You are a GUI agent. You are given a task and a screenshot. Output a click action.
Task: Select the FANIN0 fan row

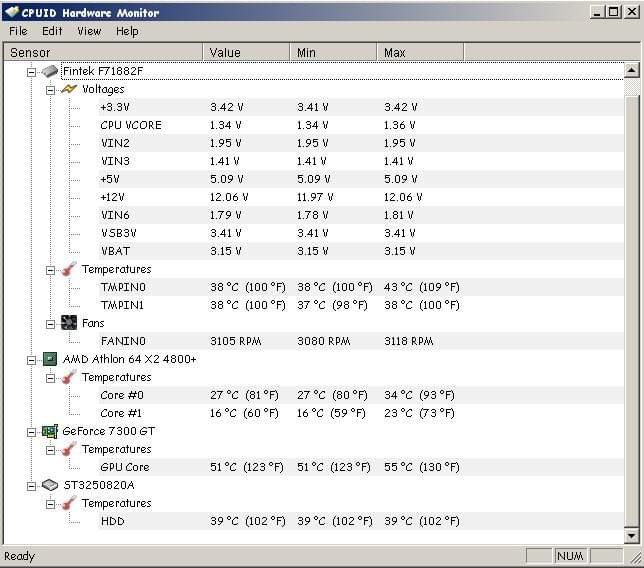361,341
